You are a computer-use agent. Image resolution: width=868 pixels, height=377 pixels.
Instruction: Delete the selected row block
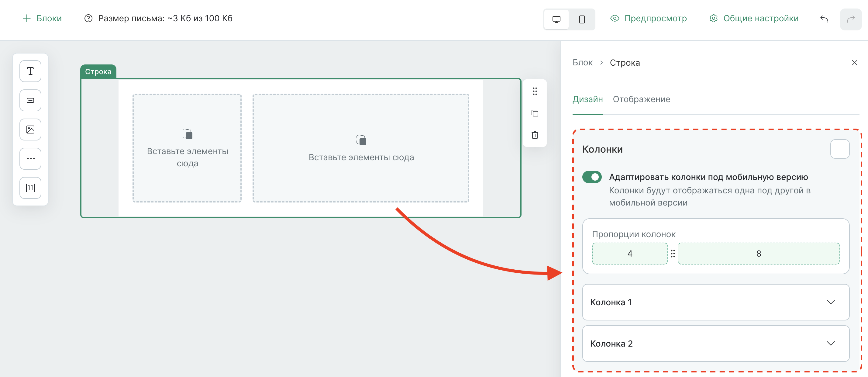(x=535, y=135)
